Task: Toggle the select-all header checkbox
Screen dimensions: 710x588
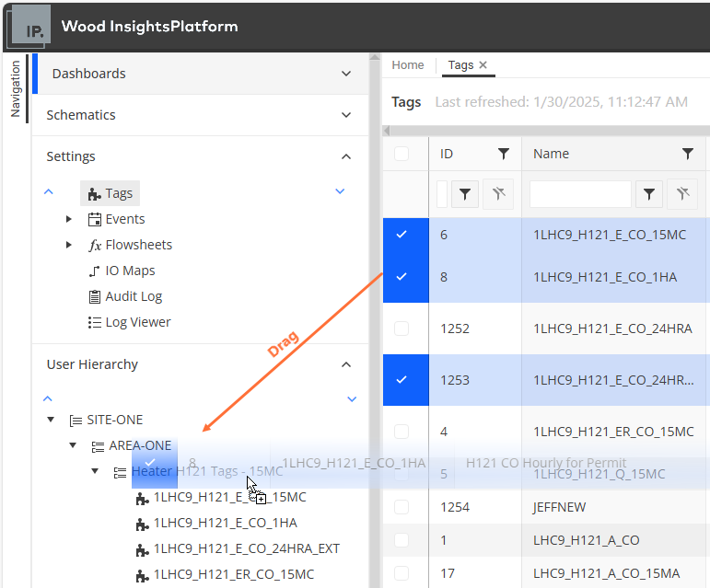Action: (402, 154)
